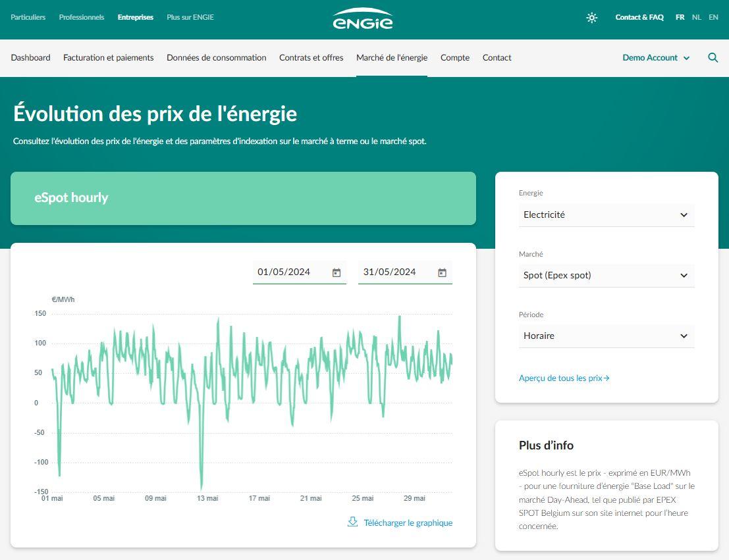The image size is (729, 560).
Task: Click the 13 mai axis label
Action: pos(207,498)
